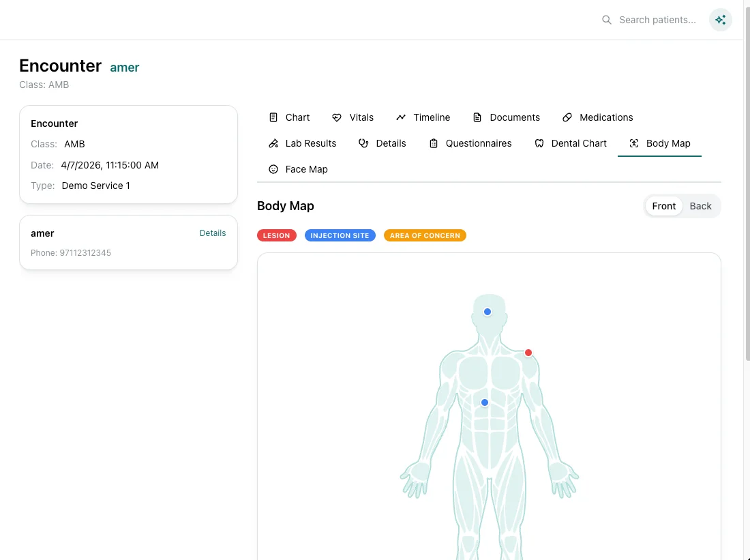This screenshot has width=750, height=560.
Task: Click the search magnifier icon
Action: (606, 20)
